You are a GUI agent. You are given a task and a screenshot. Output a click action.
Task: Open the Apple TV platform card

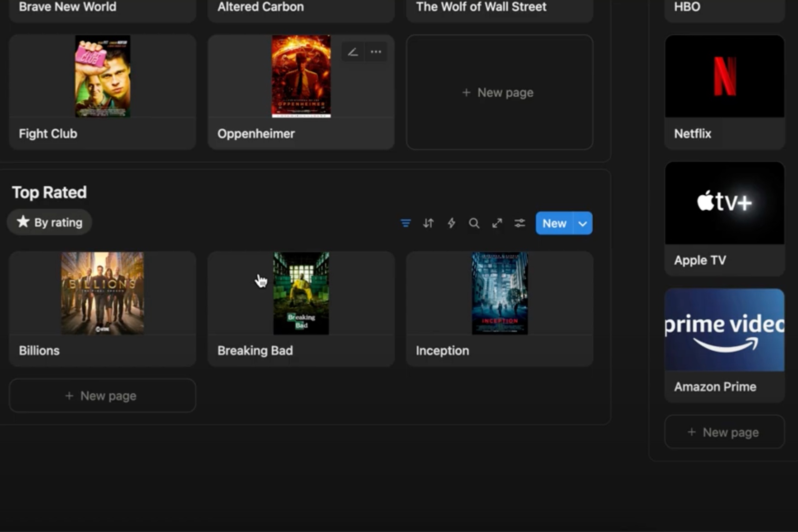724,219
